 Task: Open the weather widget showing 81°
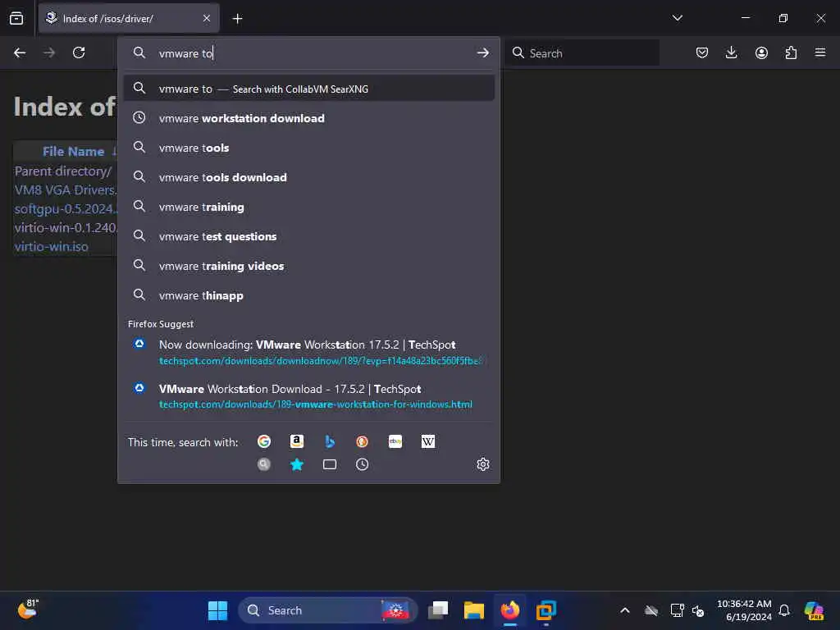27,610
